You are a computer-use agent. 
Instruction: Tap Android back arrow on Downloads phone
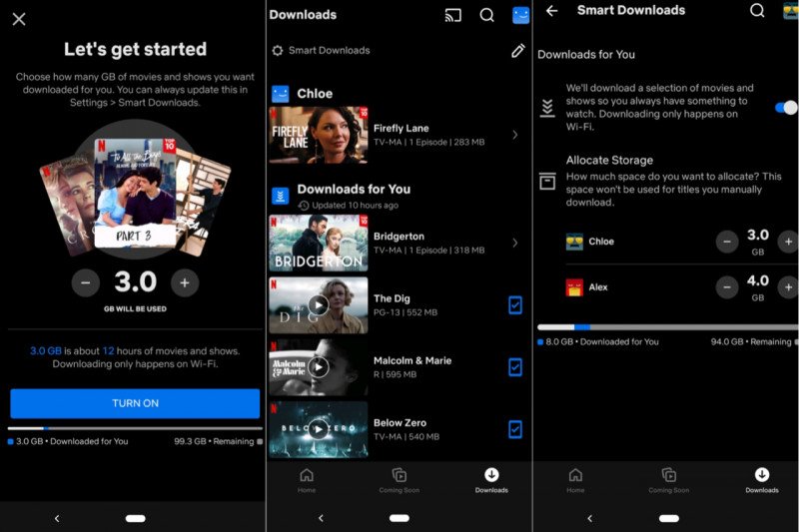(x=321, y=518)
